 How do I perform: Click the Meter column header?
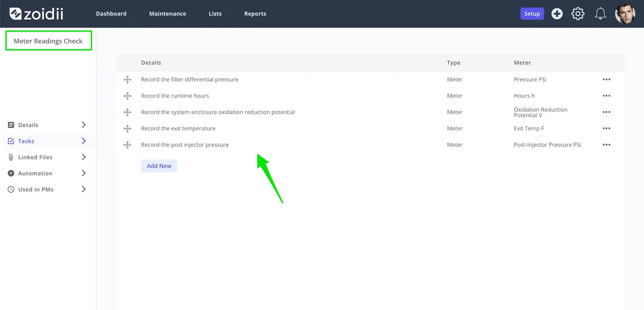[x=523, y=62]
